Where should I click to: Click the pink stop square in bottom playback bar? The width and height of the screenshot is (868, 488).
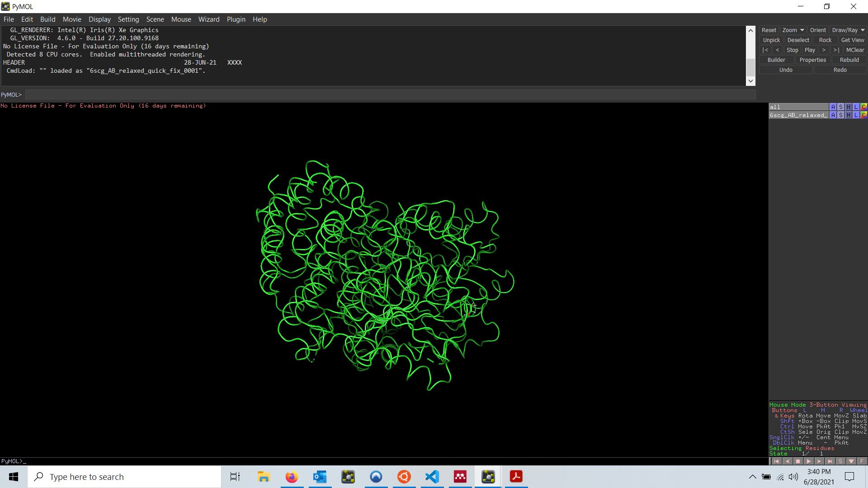tap(798, 461)
